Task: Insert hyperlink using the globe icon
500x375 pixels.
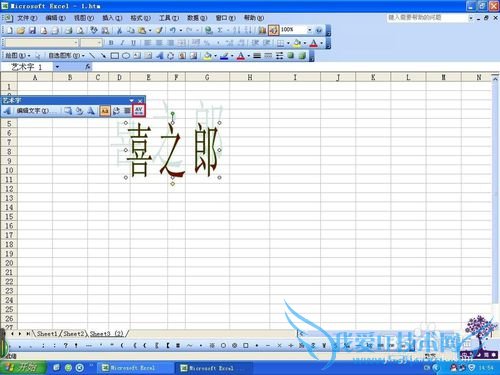Action: [x=209, y=31]
